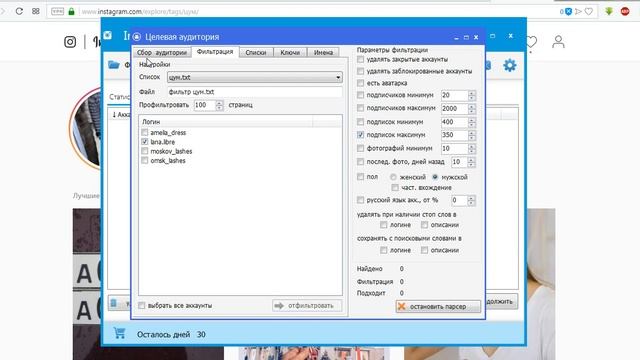Screen dimensions: 640x360
Task: Enable подписчиков максимум checkbox
Action: pyautogui.click(x=360, y=108)
